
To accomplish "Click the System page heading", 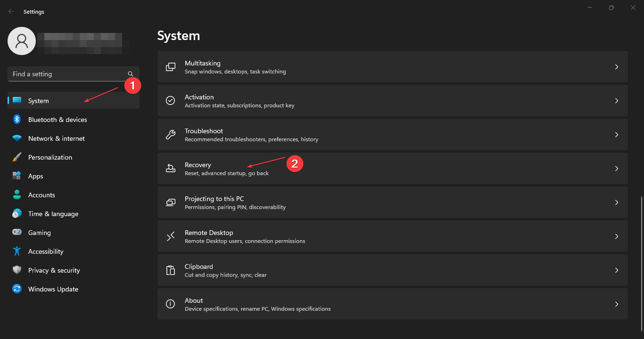I will tap(179, 35).
